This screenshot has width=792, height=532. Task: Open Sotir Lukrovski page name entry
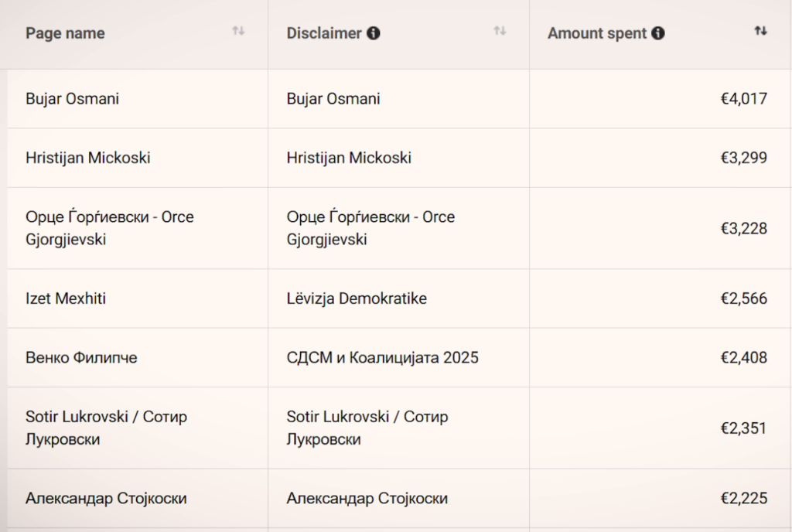(106, 428)
